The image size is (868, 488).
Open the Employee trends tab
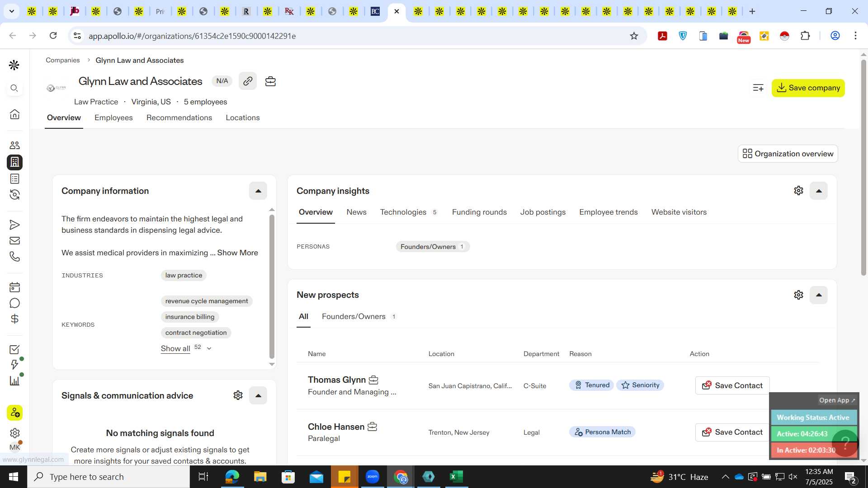(609, 212)
